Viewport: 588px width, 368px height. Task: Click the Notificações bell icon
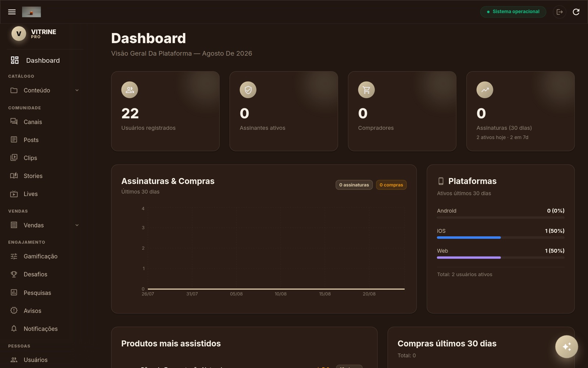coord(14,329)
